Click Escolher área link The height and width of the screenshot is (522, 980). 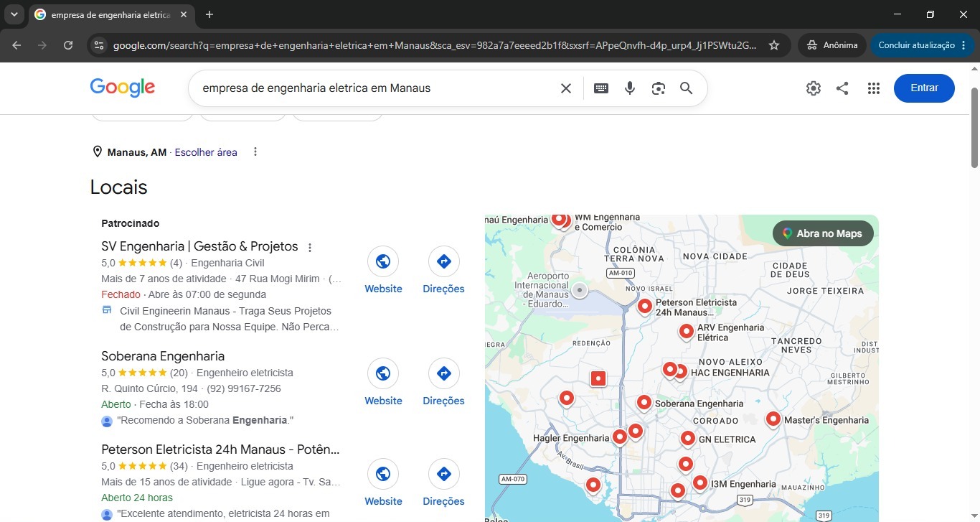click(x=206, y=152)
